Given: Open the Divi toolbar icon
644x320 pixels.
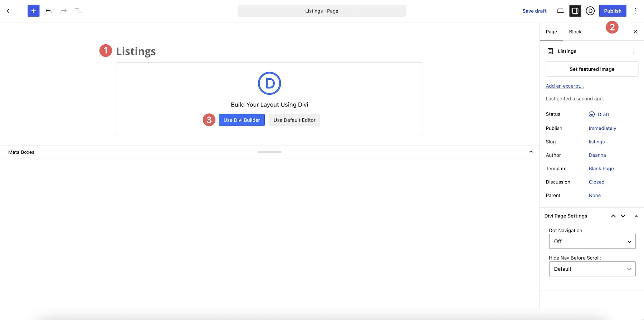Looking at the screenshot, I should [x=590, y=11].
